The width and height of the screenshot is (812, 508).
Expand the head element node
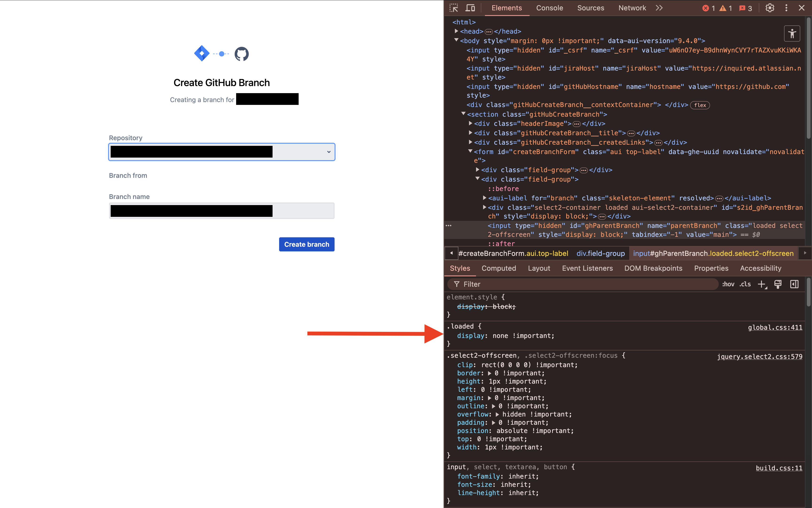coord(456,31)
